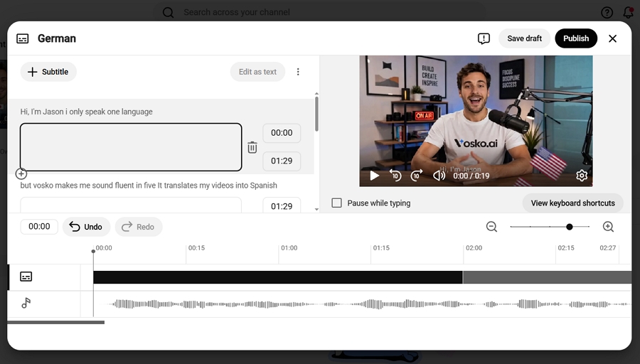Click the captions icon beside German title
640x364 pixels.
point(23,38)
